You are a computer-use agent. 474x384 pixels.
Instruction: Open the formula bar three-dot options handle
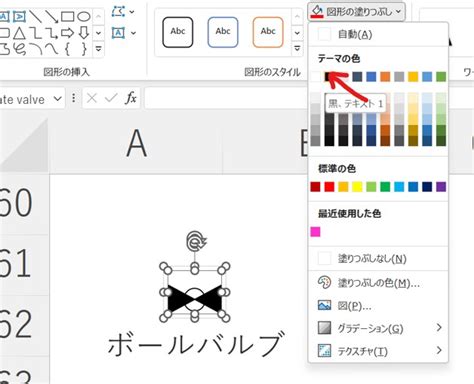point(74,98)
